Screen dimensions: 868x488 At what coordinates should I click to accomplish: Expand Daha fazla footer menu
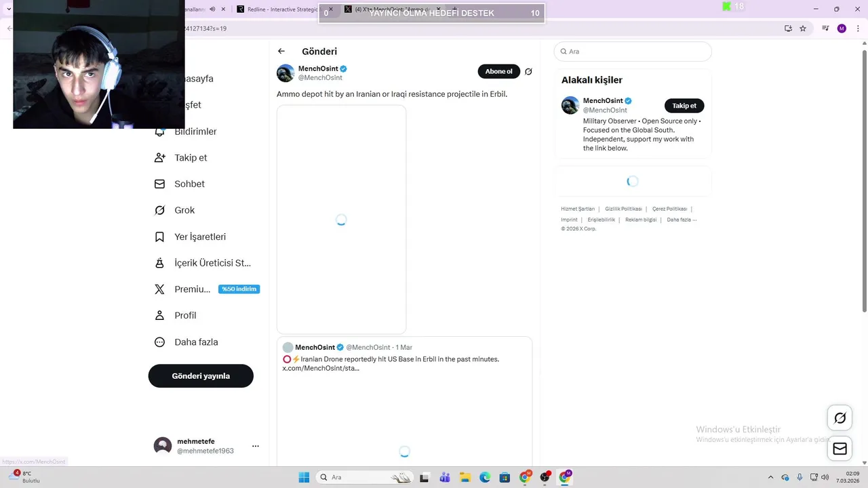tap(682, 220)
